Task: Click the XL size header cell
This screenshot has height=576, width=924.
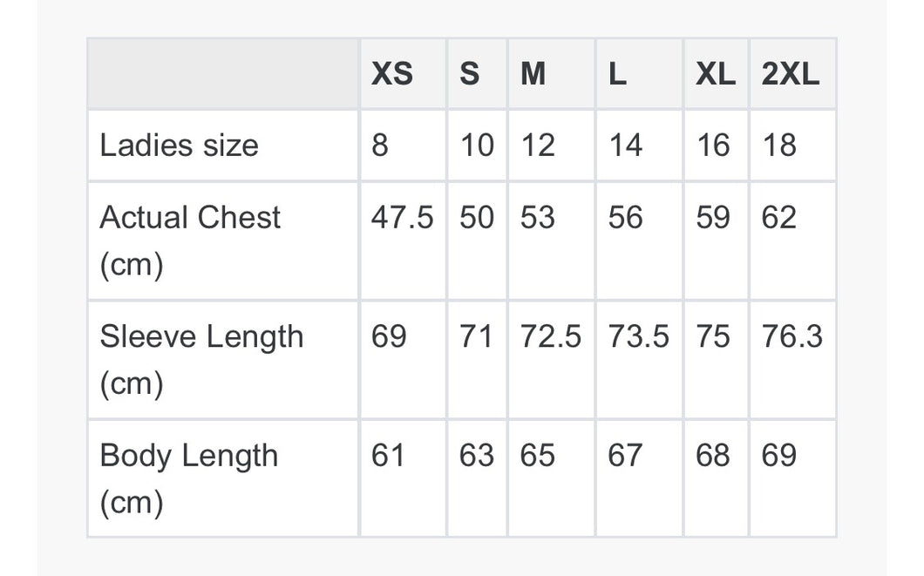Action: pos(716,74)
